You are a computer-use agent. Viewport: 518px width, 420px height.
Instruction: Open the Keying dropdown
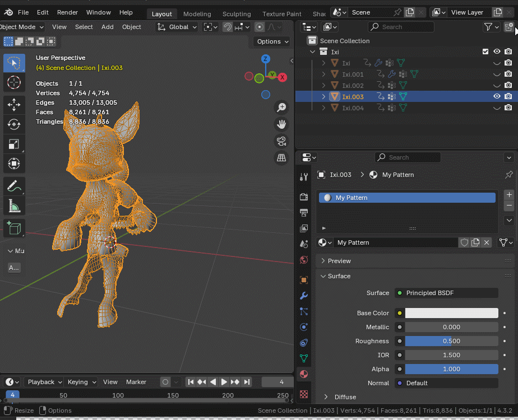(x=81, y=382)
